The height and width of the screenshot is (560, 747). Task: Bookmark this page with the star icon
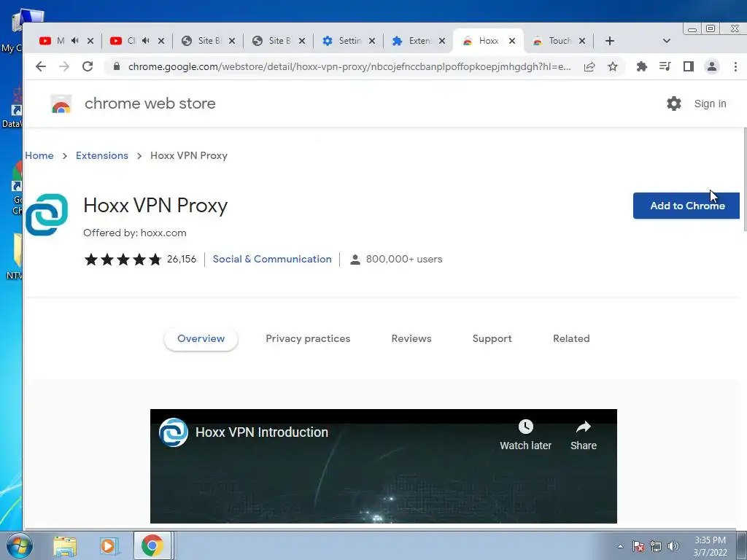[613, 66]
